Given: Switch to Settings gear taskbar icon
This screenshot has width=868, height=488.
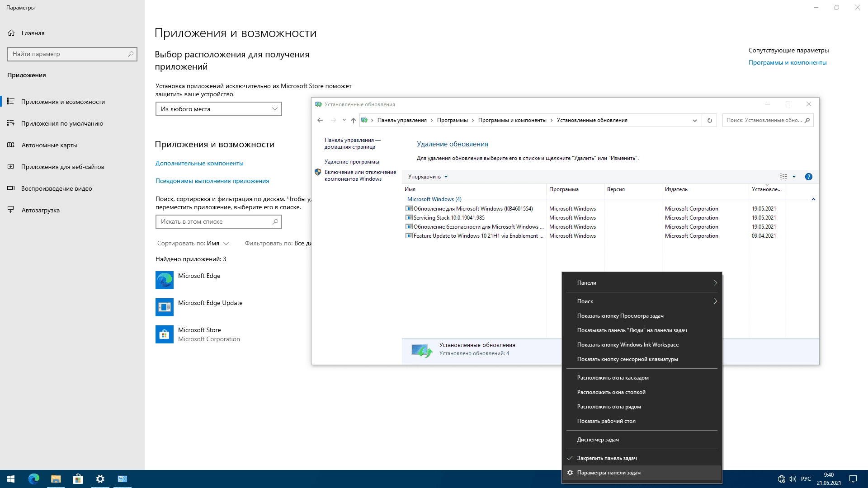Looking at the screenshot, I should click(100, 479).
